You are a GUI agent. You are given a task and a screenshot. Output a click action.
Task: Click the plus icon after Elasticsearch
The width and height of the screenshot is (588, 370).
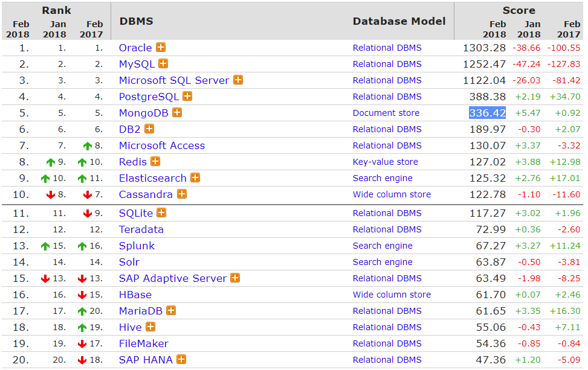pyautogui.click(x=195, y=177)
